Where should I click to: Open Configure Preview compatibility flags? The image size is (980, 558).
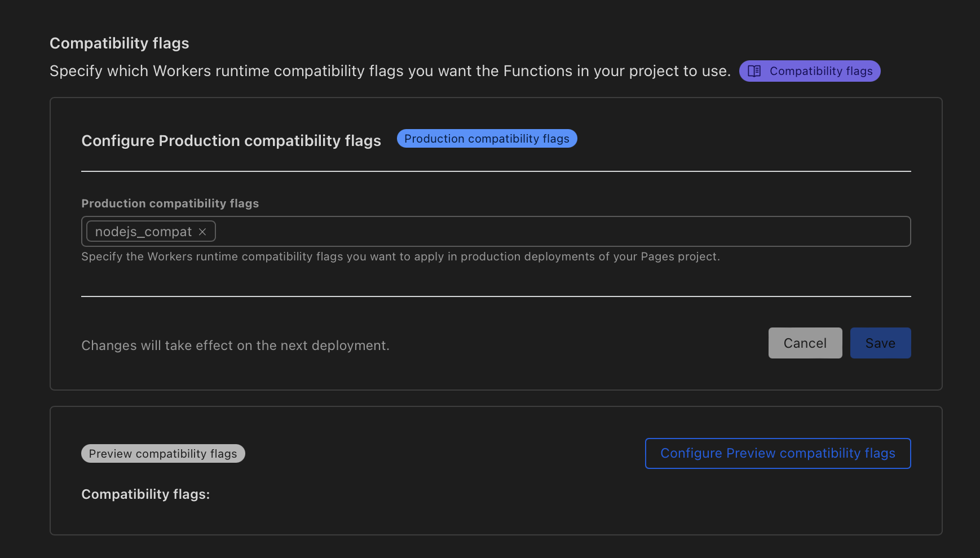click(x=778, y=453)
